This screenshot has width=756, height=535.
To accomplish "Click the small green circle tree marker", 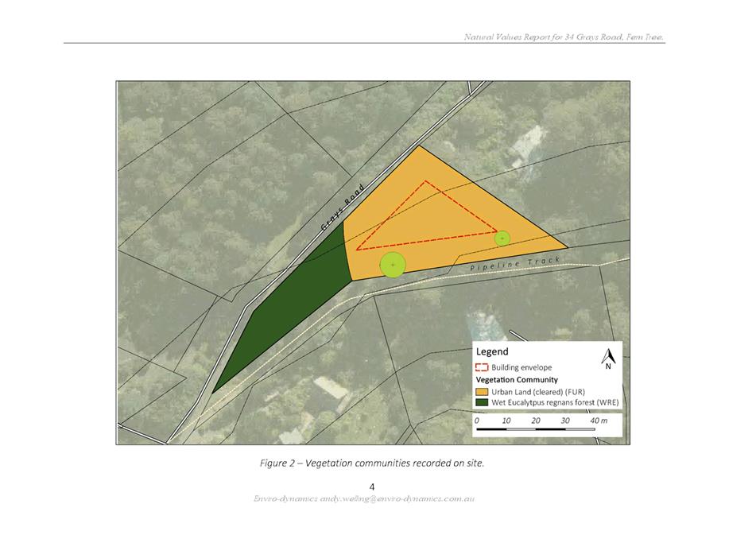I will click(x=502, y=238).
